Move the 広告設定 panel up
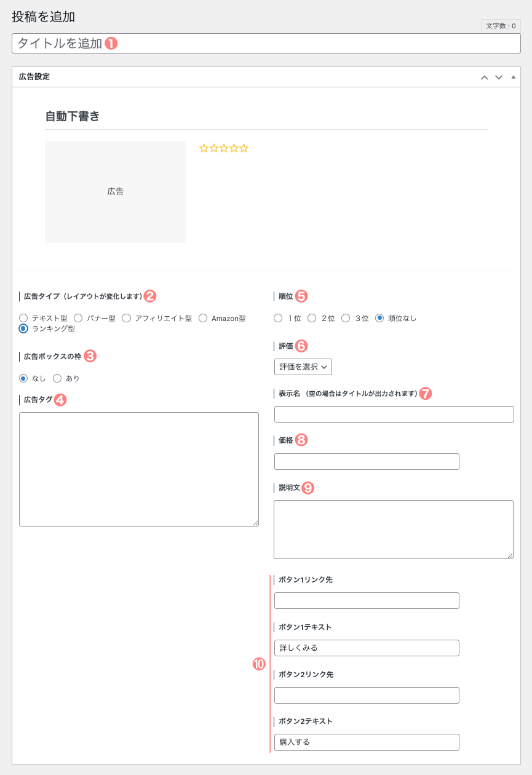 (x=484, y=77)
